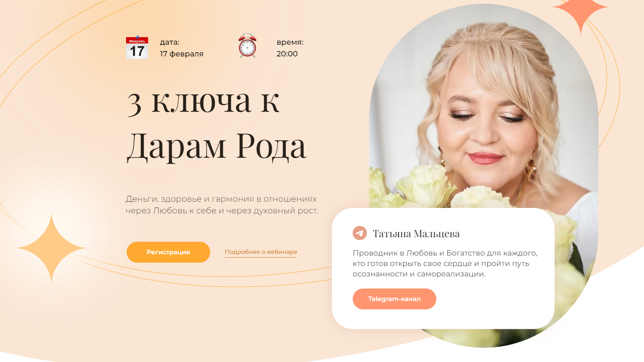Click the Проводник в Любовь description text
Screen dimensions: 644x362
(445, 263)
